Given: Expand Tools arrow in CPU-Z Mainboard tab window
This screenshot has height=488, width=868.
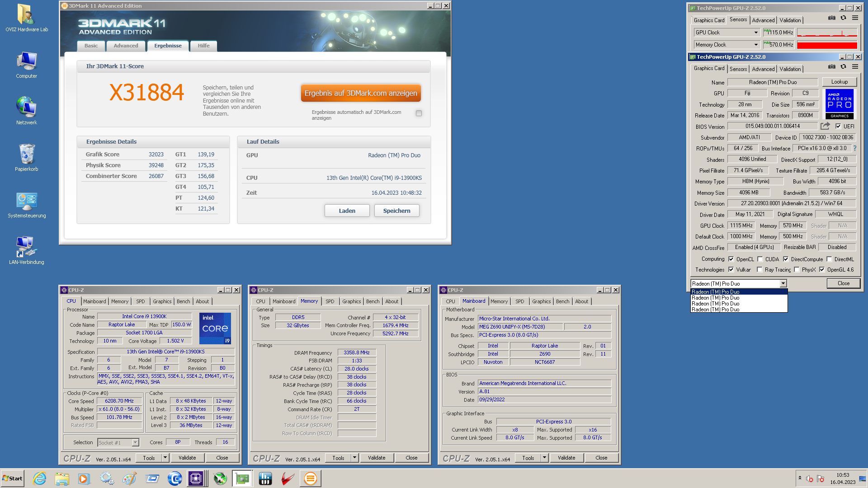Looking at the screenshot, I should (544, 458).
